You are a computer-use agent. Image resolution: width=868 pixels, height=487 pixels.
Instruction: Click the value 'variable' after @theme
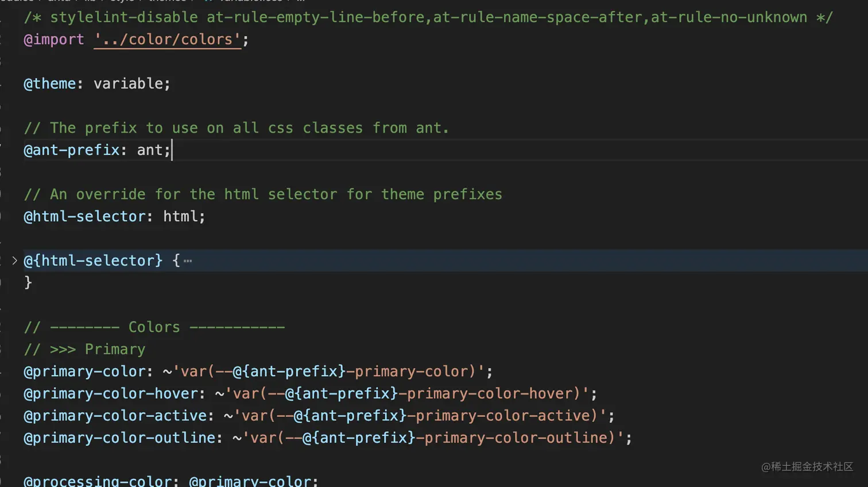(x=129, y=84)
